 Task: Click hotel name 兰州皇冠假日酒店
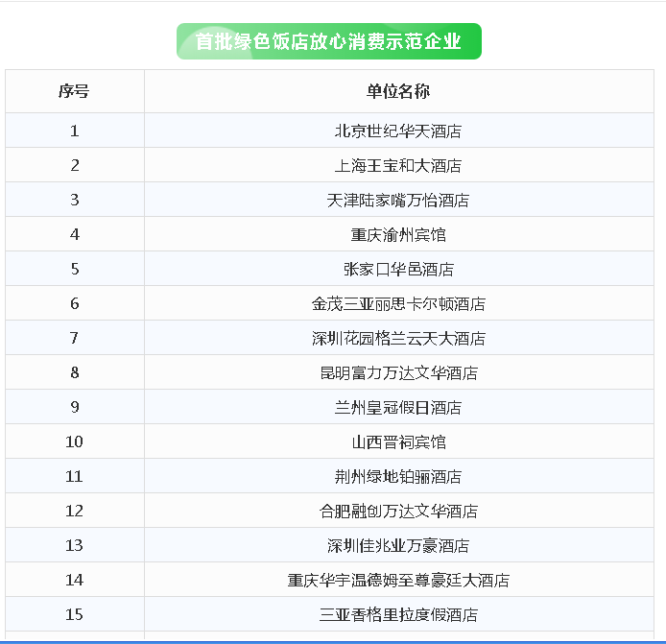point(398,407)
